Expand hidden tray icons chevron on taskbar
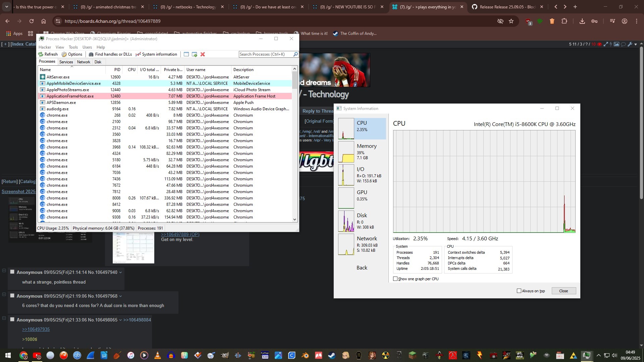 599,355
